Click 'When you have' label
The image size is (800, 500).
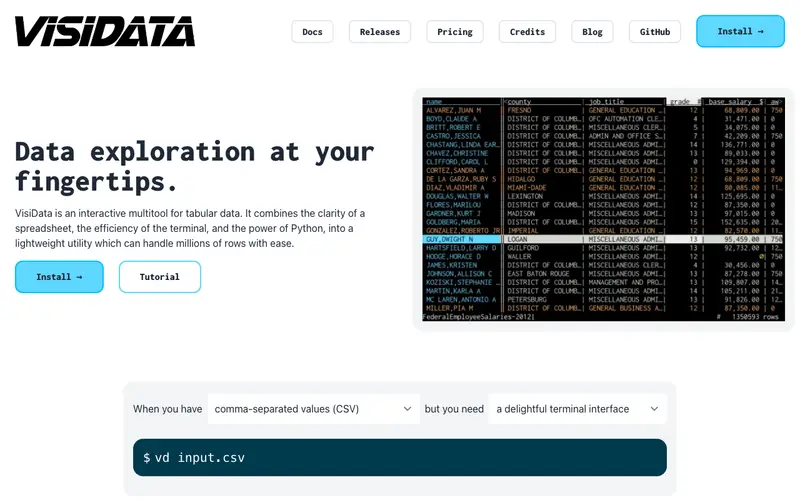coord(167,409)
